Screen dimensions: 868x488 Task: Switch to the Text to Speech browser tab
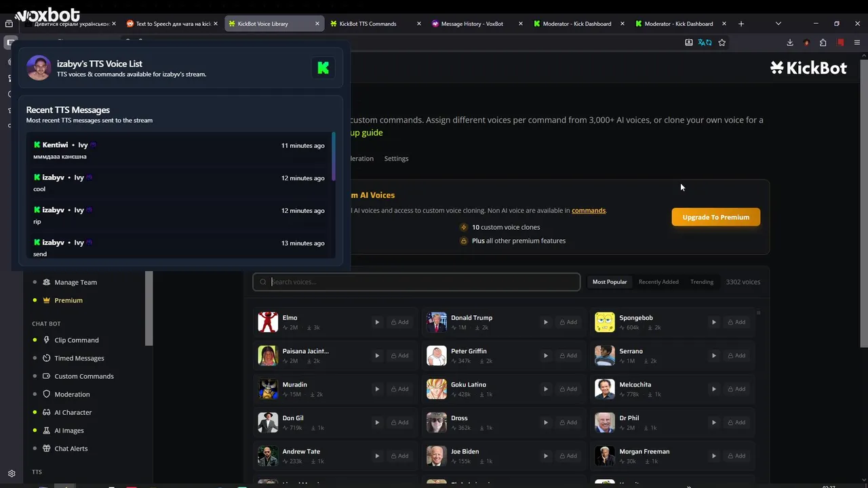coord(172,24)
